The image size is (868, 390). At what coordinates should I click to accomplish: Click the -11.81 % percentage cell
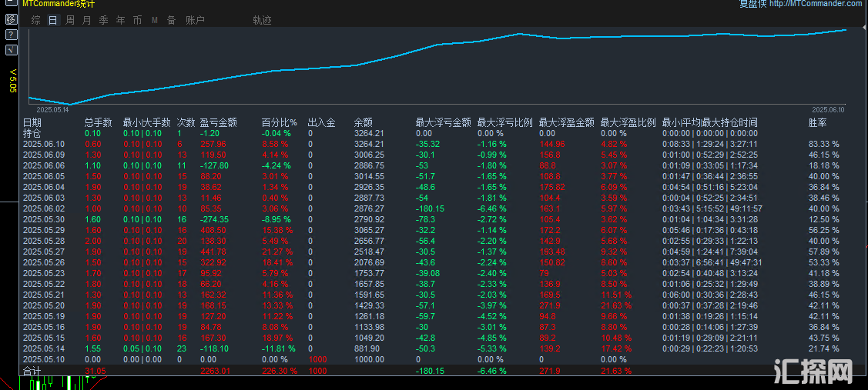pos(279,348)
